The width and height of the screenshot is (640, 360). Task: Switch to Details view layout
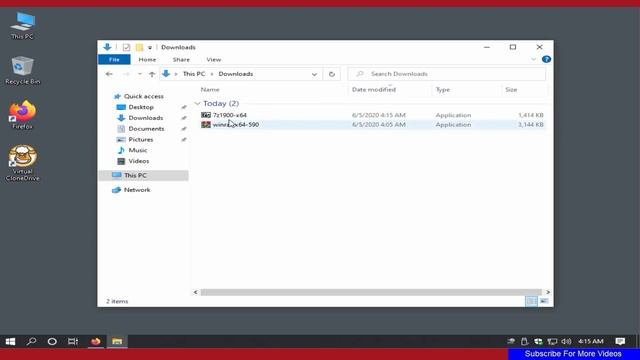pyautogui.click(x=531, y=301)
